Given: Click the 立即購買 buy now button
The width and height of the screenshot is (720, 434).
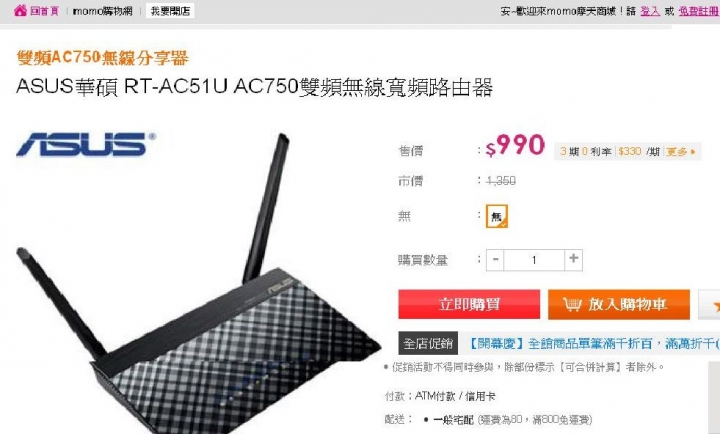Looking at the screenshot, I should pyautogui.click(x=469, y=304).
